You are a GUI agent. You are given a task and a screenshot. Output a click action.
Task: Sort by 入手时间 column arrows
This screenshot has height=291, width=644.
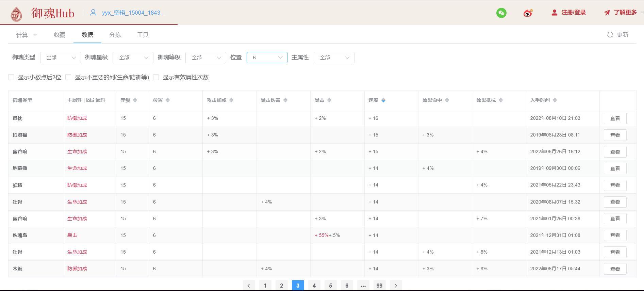555,100
